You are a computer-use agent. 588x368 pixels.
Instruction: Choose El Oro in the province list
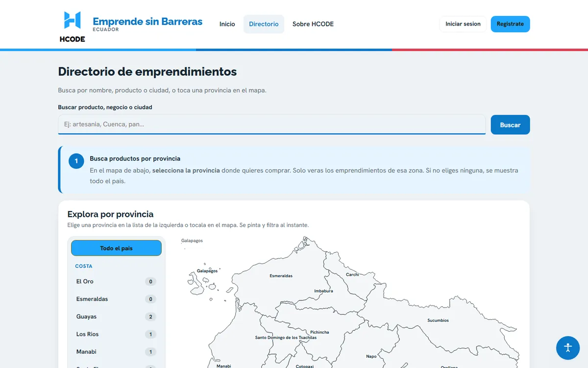pos(116,282)
